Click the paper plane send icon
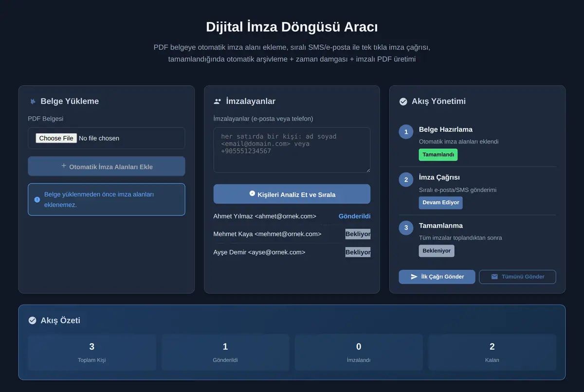Viewport: 584px width, 392px height. [x=414, y=277]
